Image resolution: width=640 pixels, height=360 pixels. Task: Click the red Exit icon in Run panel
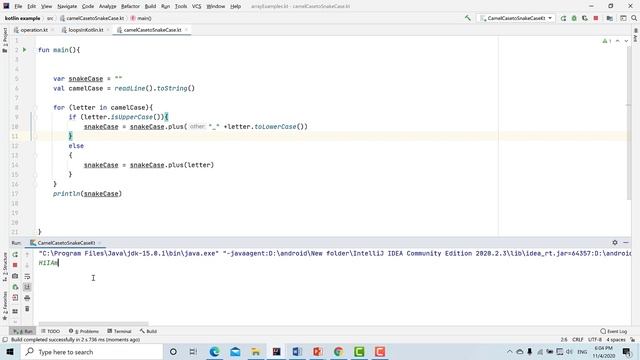pos(15,298)
